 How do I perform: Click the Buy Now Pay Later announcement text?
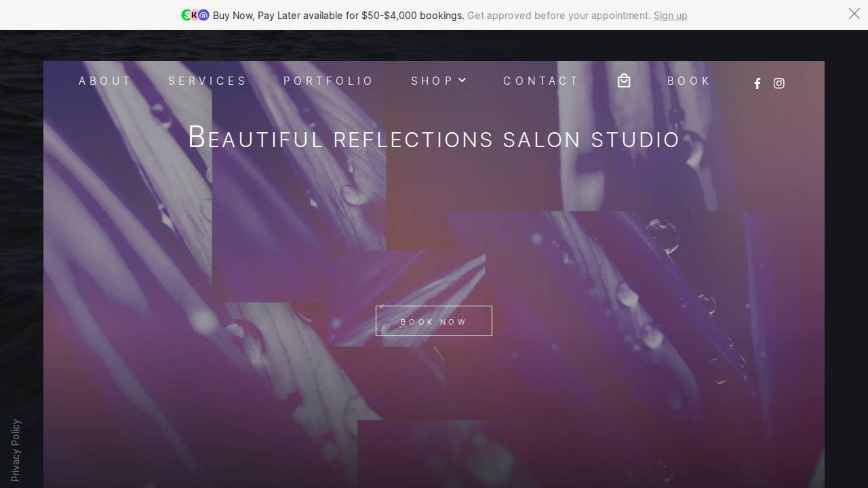(x=338, y=15)
